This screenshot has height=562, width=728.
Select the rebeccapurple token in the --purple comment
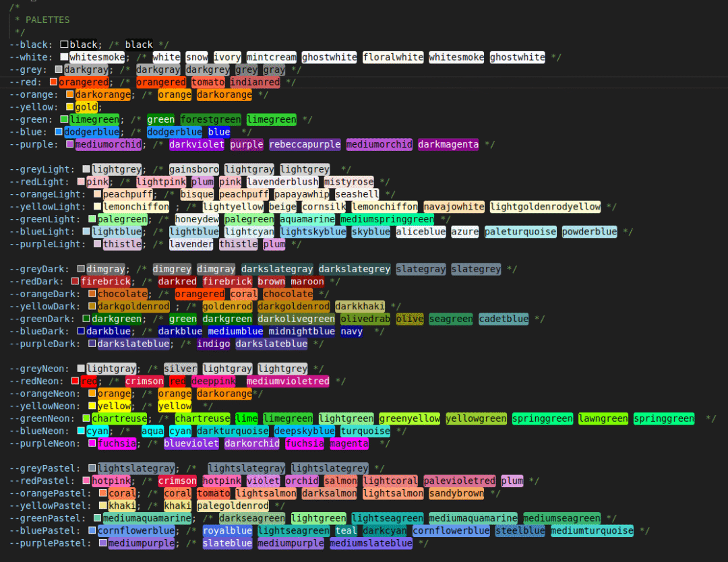click(x=305, y=144)
